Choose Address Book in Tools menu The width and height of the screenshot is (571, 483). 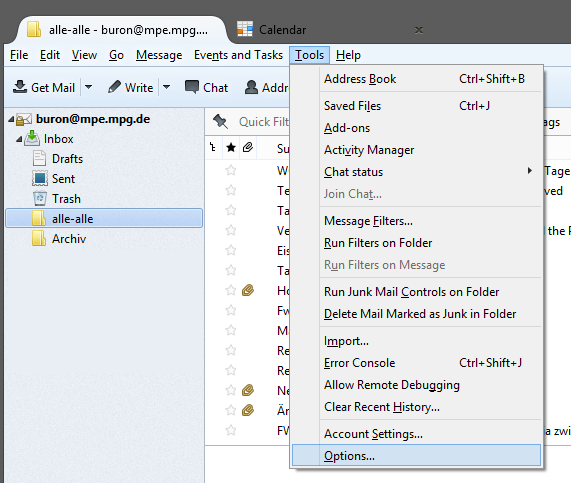[417, 79]
